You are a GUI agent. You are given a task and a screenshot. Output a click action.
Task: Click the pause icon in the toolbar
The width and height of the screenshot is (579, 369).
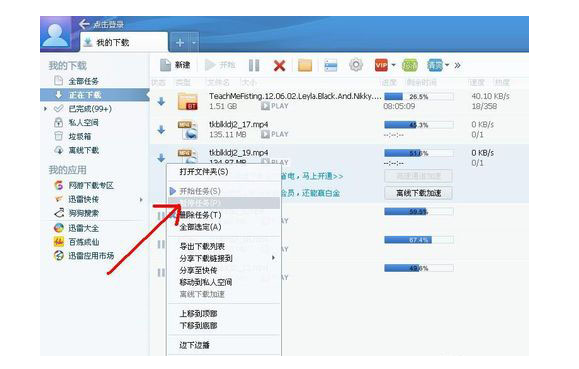(254, 65)
